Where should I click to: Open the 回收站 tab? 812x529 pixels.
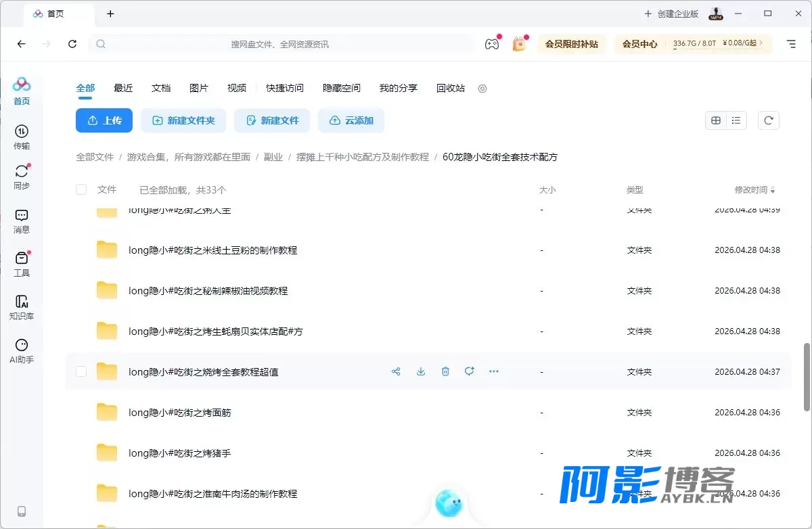[x=451, y=88]
